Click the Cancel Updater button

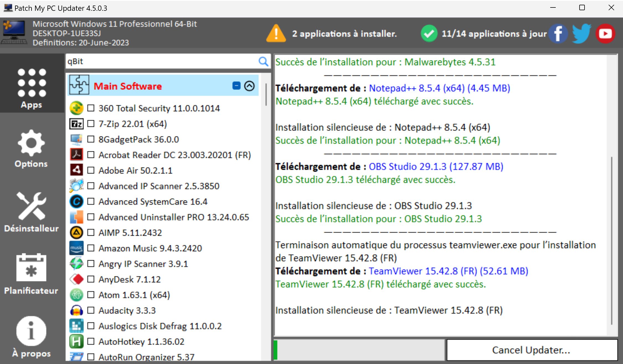pyautogui.click(x=532, y=350)
